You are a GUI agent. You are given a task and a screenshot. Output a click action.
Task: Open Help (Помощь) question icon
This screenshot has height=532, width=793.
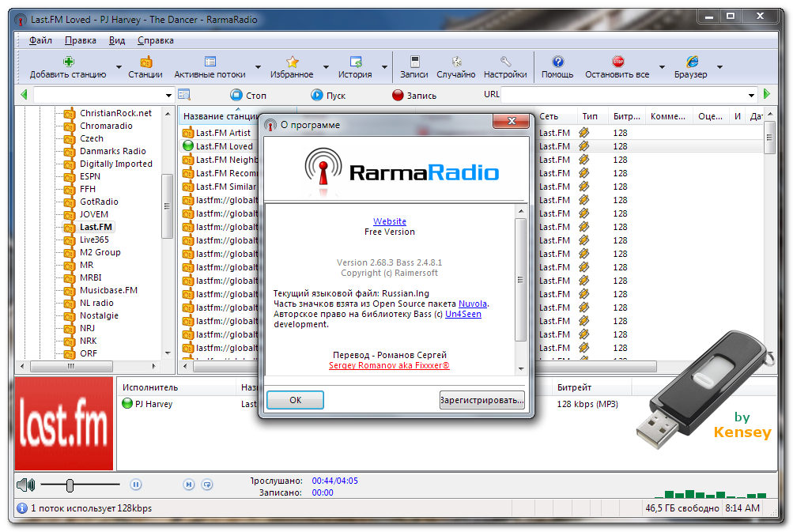[558, 62]
